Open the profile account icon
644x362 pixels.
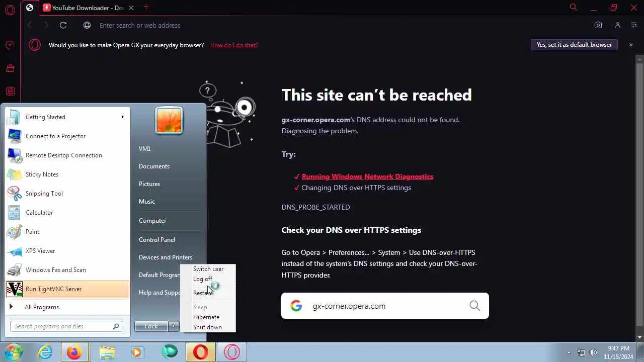(x=617, y=25)
